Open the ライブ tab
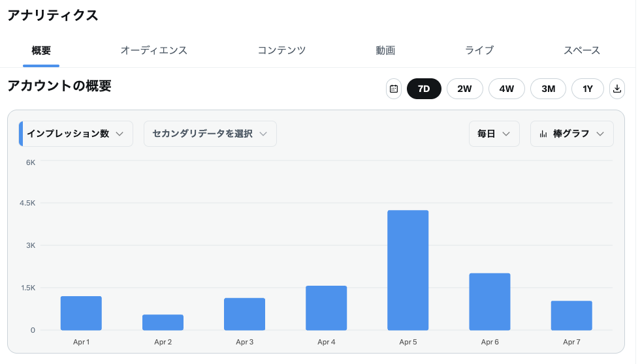 pyautogui.click(x=479, y=50)
